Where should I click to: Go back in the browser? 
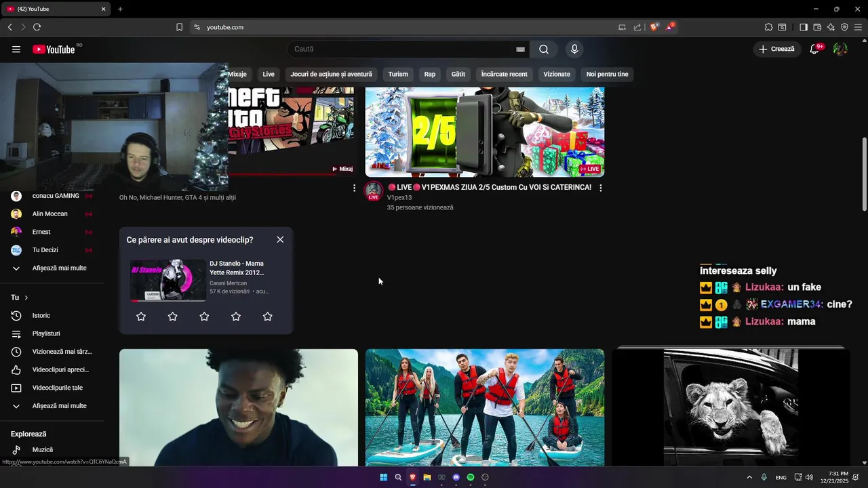pyautogui.click(x=10, y=27)
